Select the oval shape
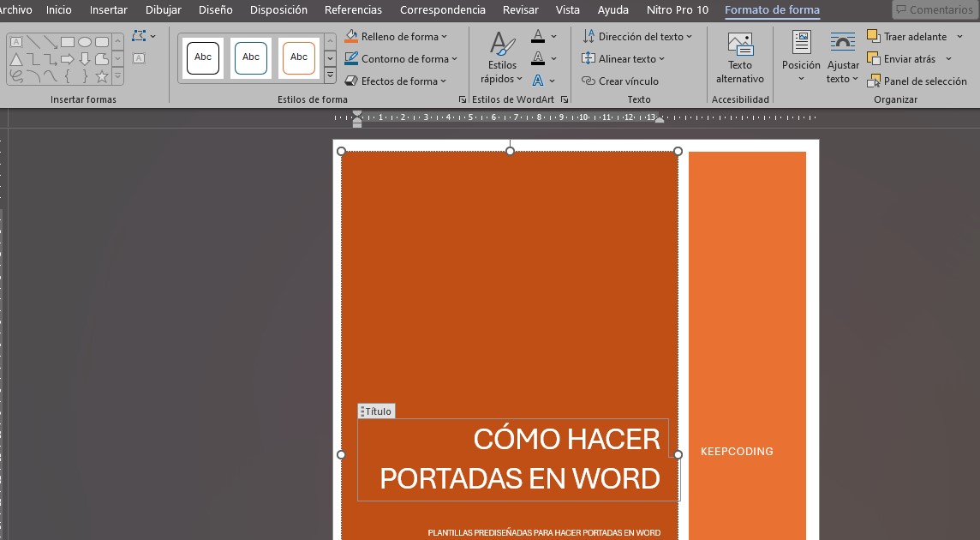The height and width of the screenshot is (540, 980). pyautogui.click(x=85, y=42)
